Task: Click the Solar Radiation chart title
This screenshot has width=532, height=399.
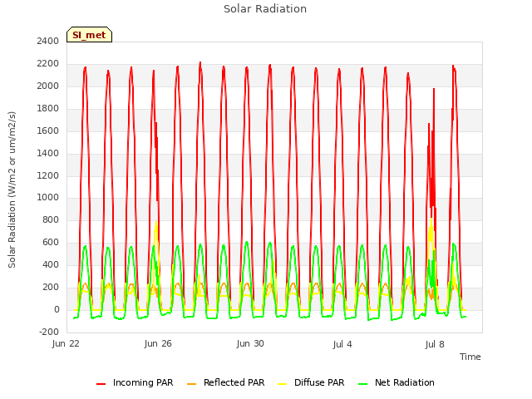Action: (x=265, y=9)
